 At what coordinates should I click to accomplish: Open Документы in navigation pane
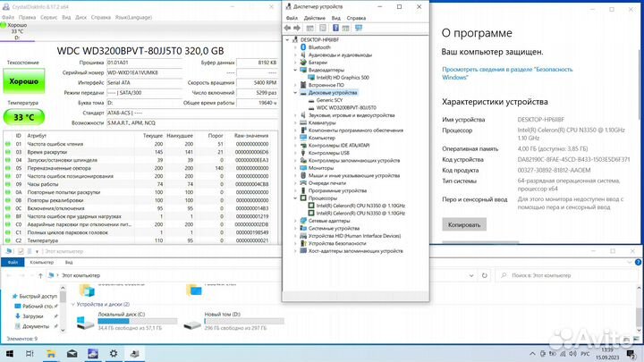coord(35,326)
